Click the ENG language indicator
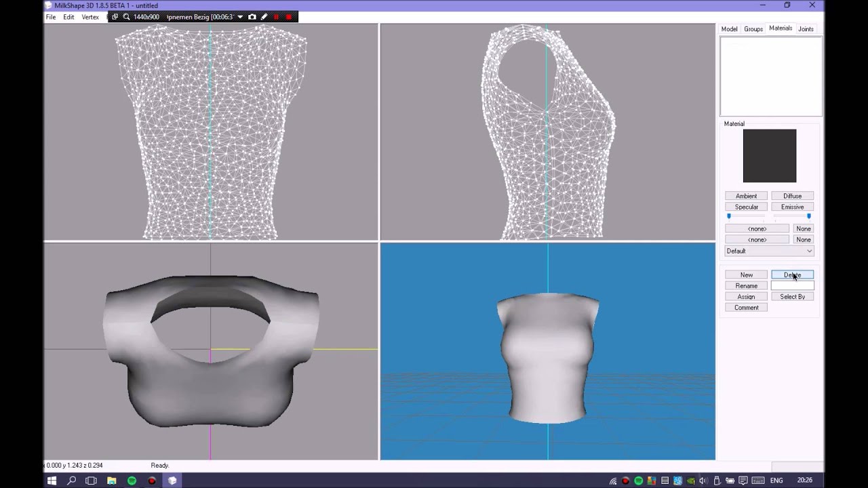The height and width of the screenshot is (488, 868). [776, 481]
